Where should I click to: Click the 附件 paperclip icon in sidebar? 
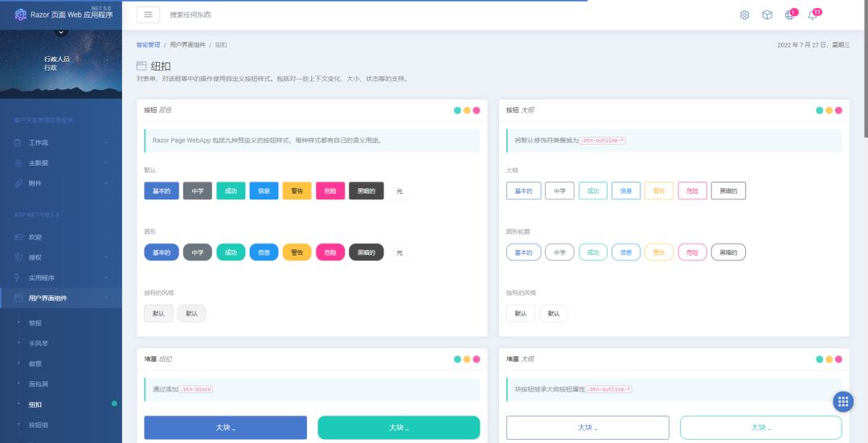point(18,183)
